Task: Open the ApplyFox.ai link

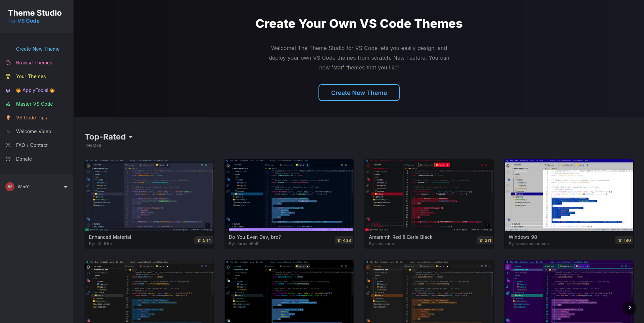Action: click(x=35, y=90)
